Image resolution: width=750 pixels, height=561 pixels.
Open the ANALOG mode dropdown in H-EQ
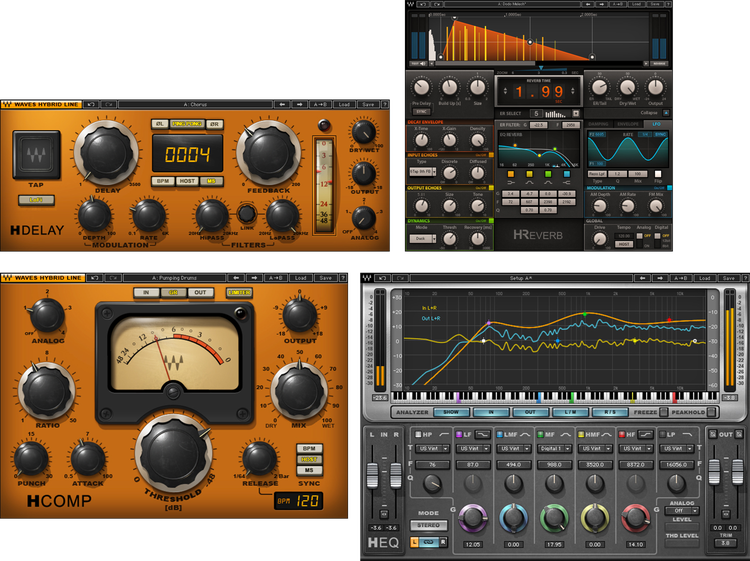(x=682, y=510)
